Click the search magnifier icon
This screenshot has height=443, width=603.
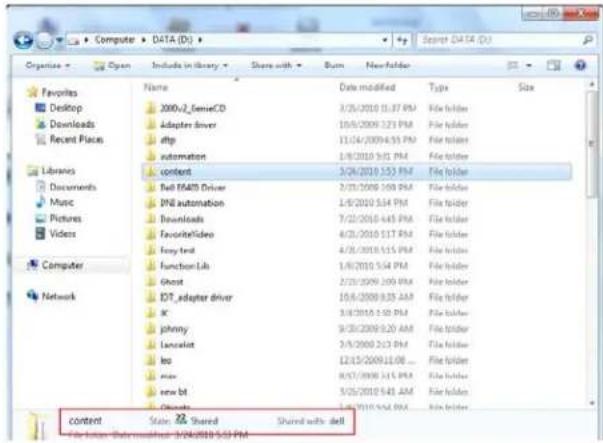coord(587,40)
